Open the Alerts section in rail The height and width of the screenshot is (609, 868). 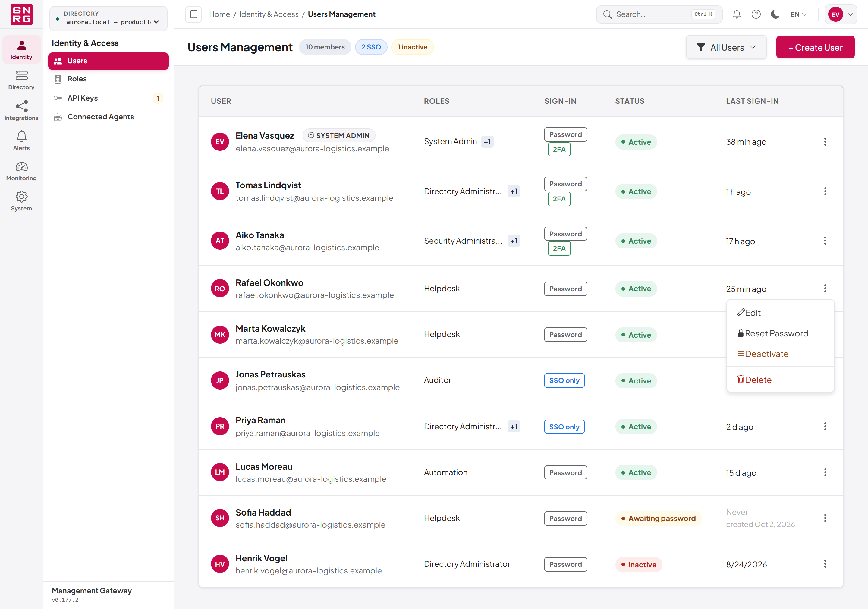pos(21,141)
